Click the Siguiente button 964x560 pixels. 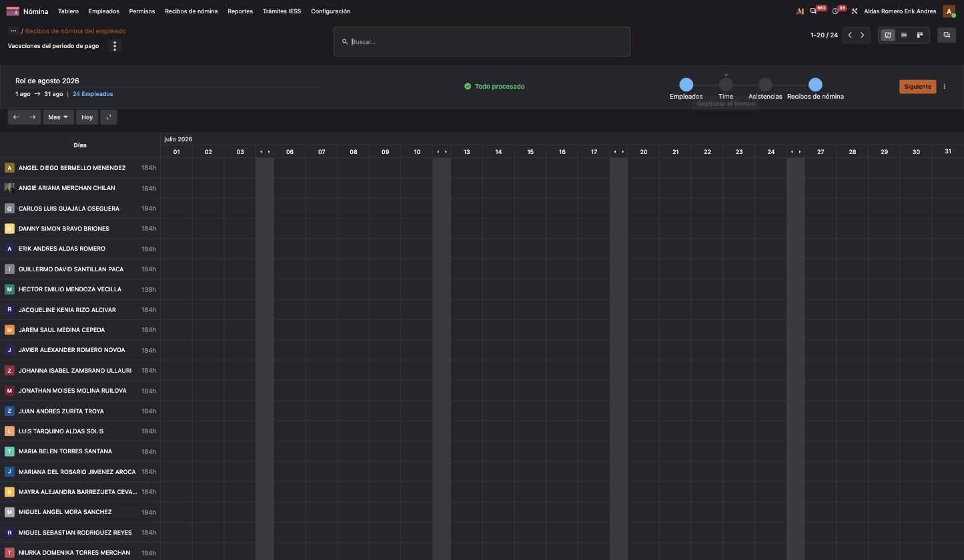(x=917, y=87)
